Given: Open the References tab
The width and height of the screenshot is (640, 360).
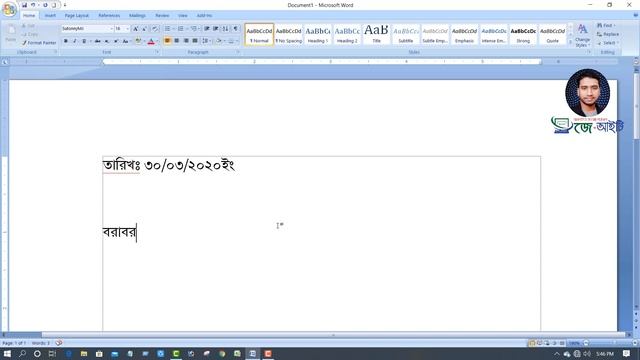Looking at the screenshot, I should (x=109, y=16).
